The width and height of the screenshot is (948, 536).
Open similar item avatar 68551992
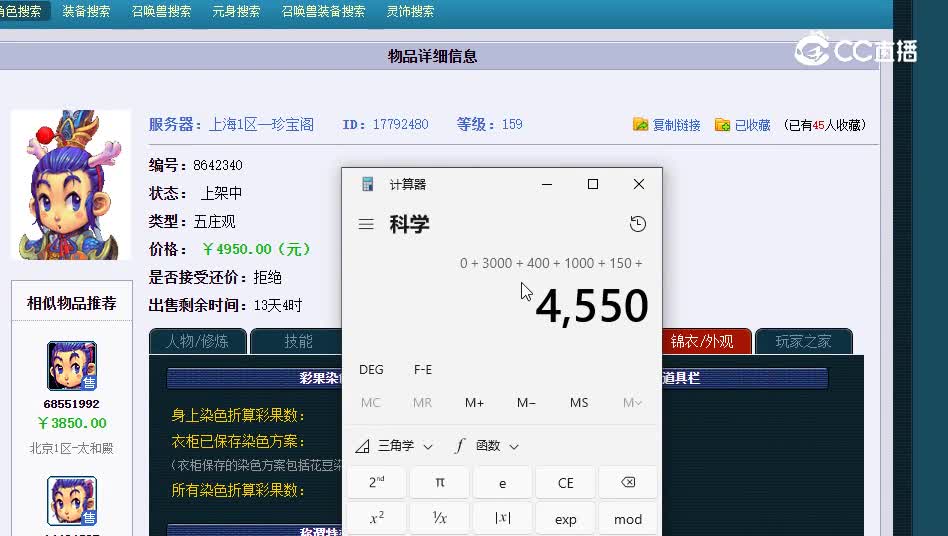[x=71, y=366]
